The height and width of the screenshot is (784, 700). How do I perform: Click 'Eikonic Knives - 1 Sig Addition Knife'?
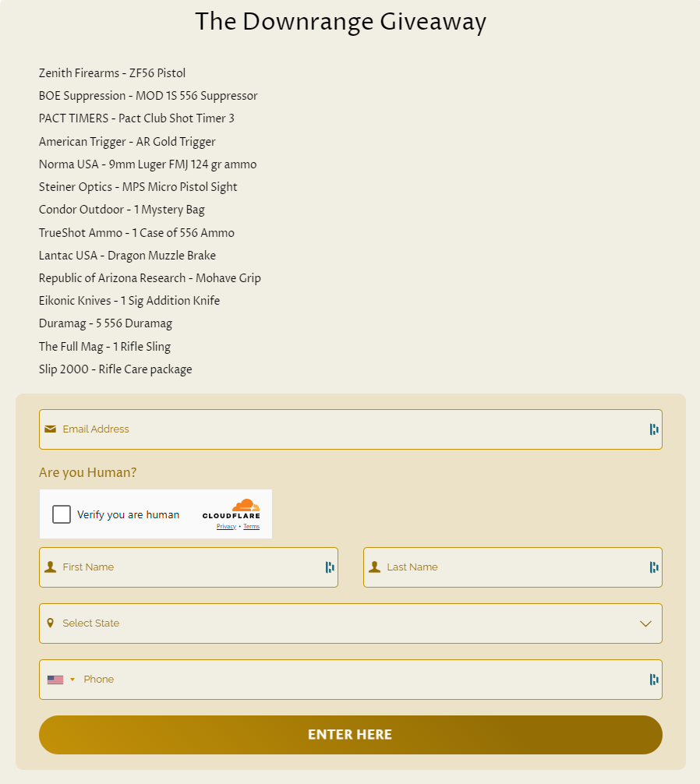(x=129, y=301)
